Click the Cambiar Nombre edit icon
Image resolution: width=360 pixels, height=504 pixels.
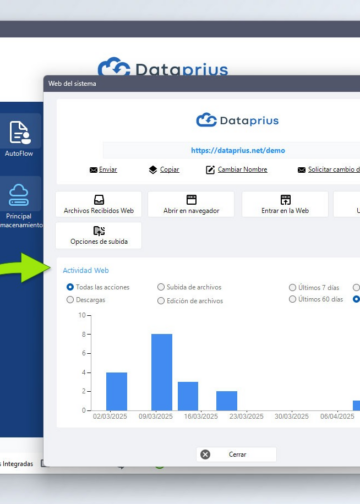coord(210,170)
